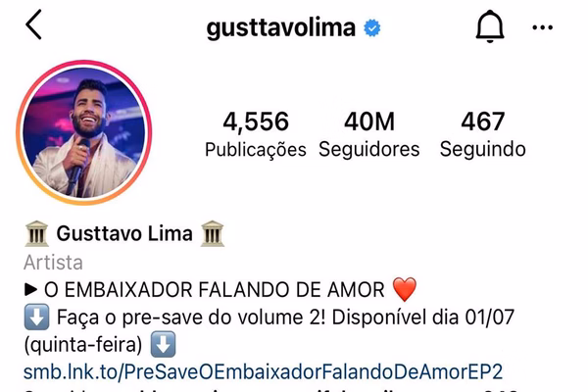588x392 pixels.
Task: Tap the left classical building emoji
Action: pyautogui.click(x=36, y=233)
